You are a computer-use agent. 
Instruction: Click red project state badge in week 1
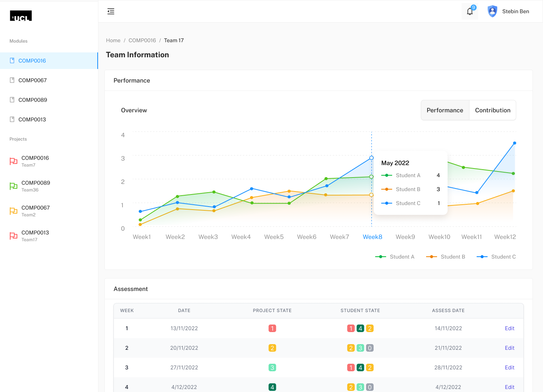click(272, 328)
